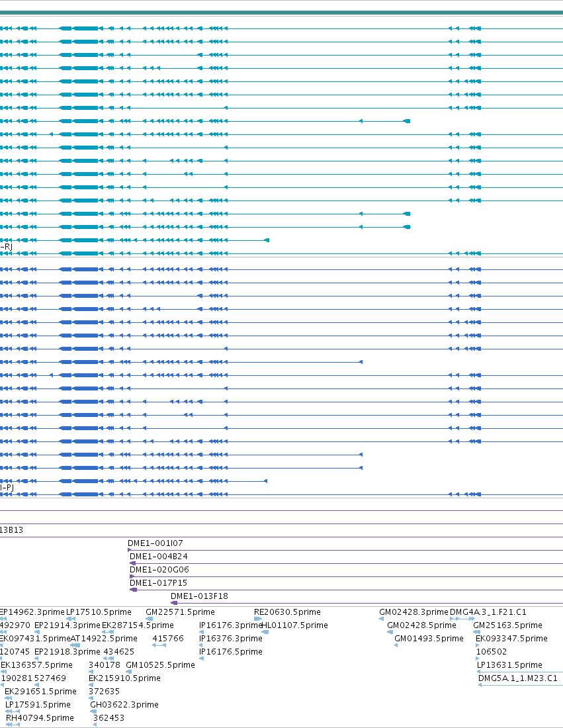Click the RH40794.5prime EST label
The width and height of the screenshot is (563, 728).
click(x=40, y=718)
